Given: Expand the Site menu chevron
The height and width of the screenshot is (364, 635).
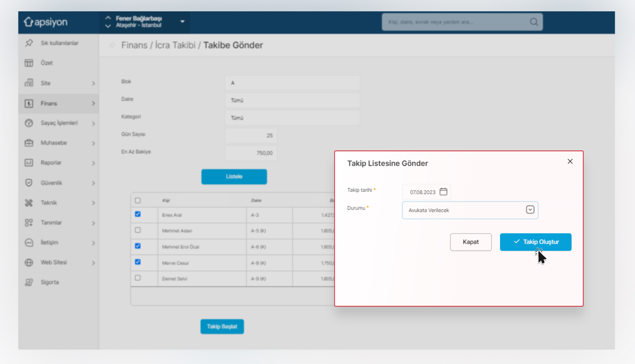Looking at the screenshot, I should click(93, 84).
